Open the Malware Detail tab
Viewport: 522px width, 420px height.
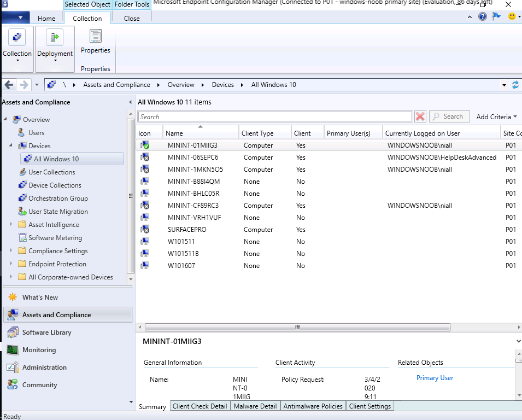[255, 406]
